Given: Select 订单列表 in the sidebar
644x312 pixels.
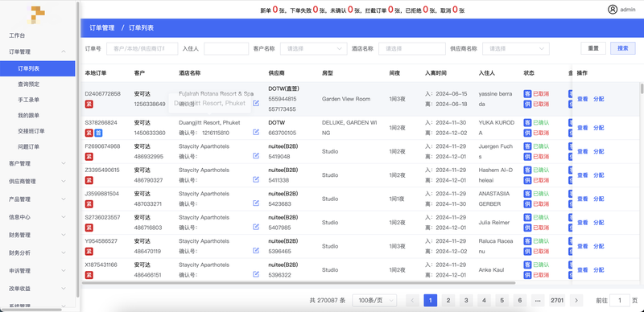Looking at the screenshot, I should point(37,68).
